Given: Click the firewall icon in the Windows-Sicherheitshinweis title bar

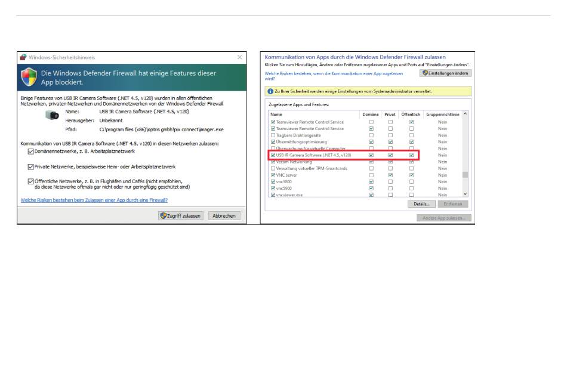Looking at the screenshot, I should point(23,57).
